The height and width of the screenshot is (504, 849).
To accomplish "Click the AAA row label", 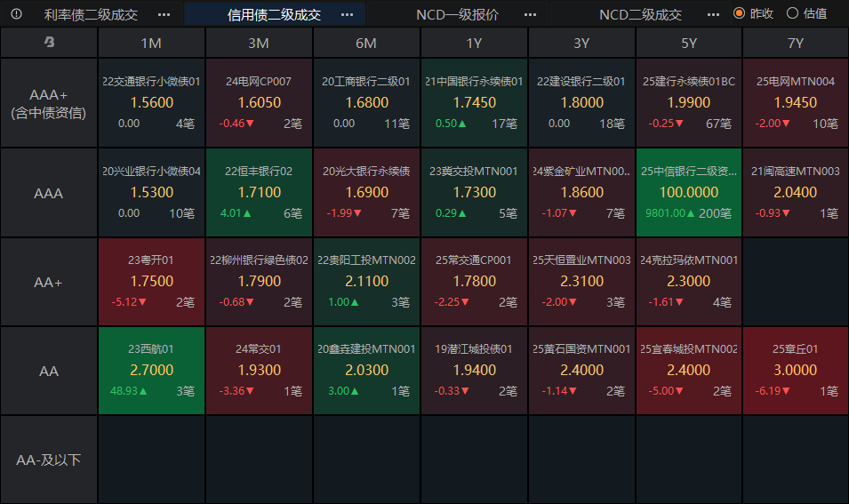I will [49, 193].
